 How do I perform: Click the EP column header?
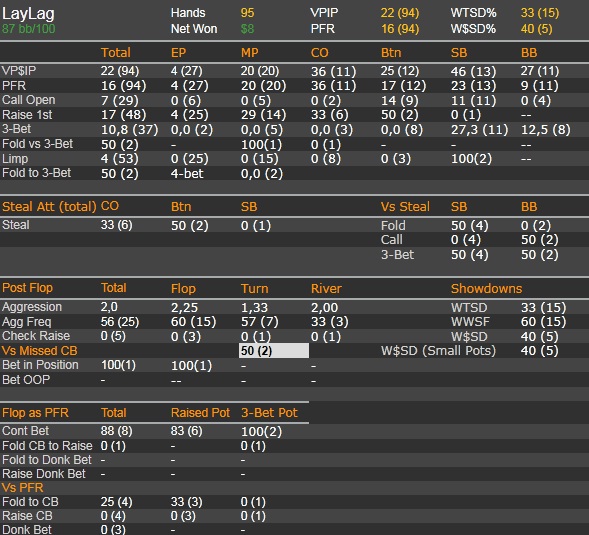tap(178, 53)
